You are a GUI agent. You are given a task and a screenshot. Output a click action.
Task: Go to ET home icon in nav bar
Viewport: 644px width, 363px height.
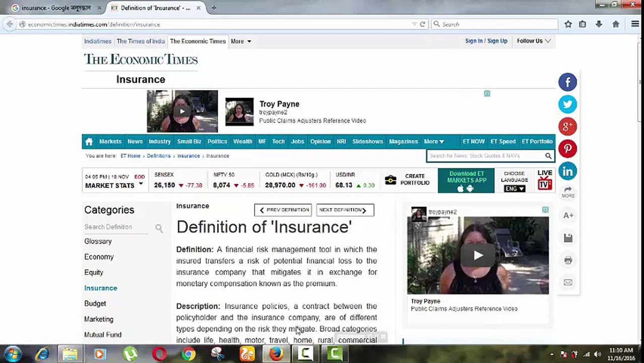coord(89,142)
